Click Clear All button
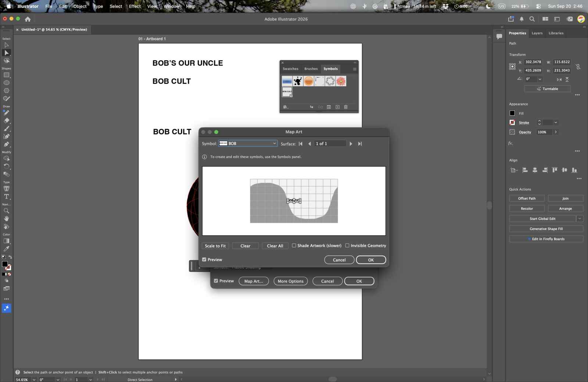Image resolution: width=588 pixels, height=382 pixels. [275, 246]
